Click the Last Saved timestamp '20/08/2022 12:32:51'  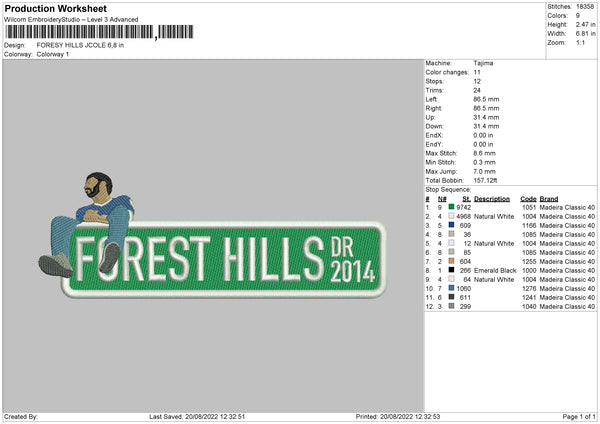coord(215,417)
